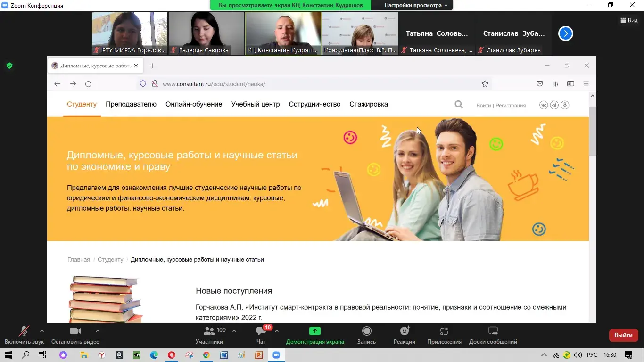The width and height of the screenshot is (644, 362).
Task: Select Валерия Савцова video thumbnail
Action: [206, 33]
